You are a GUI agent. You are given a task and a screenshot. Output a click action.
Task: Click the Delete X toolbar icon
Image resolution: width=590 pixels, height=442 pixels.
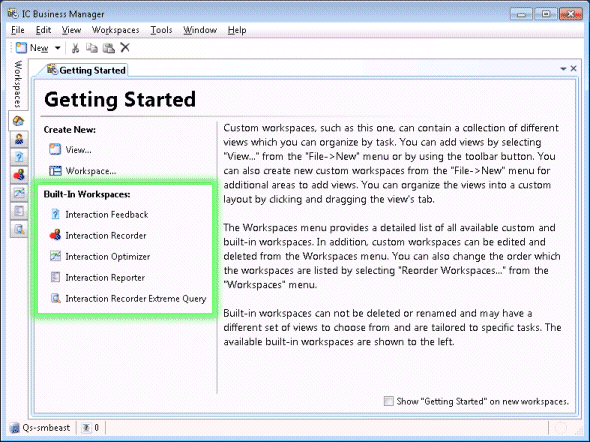125,47
